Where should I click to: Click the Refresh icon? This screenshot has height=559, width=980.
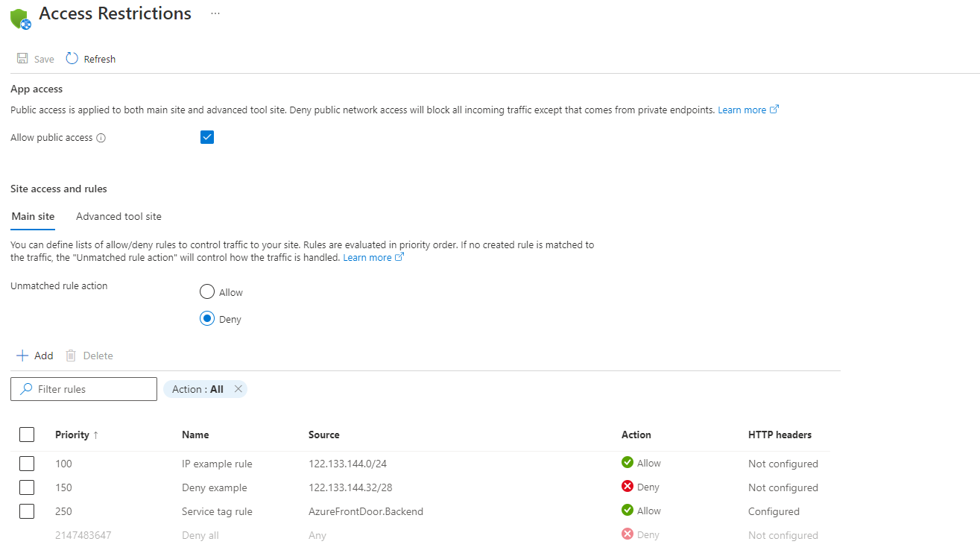click(x=71, y=58)
